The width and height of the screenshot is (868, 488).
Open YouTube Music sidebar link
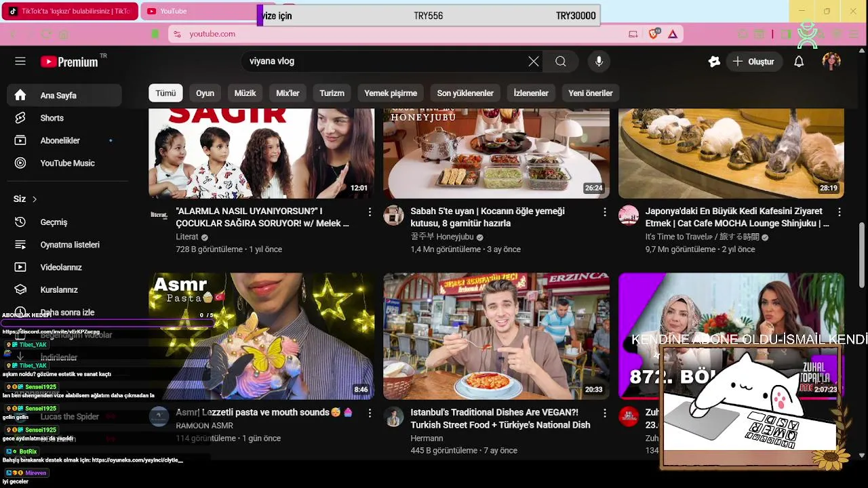click(64, 163)
